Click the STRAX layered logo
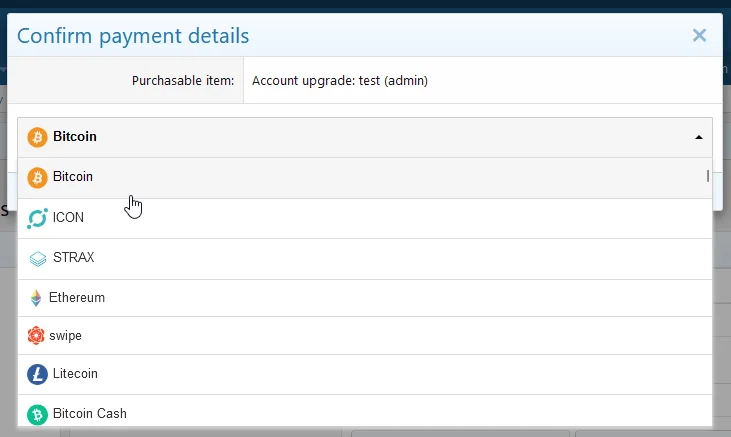Image resolution: width=731 pixels, height=437 pixels. 38,258
